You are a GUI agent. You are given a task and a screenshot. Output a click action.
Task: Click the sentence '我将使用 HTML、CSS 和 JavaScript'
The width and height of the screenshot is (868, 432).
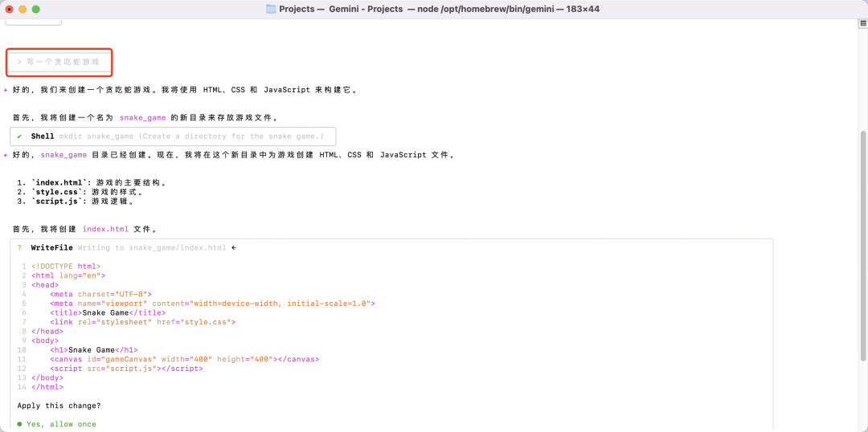coord(237,90)
